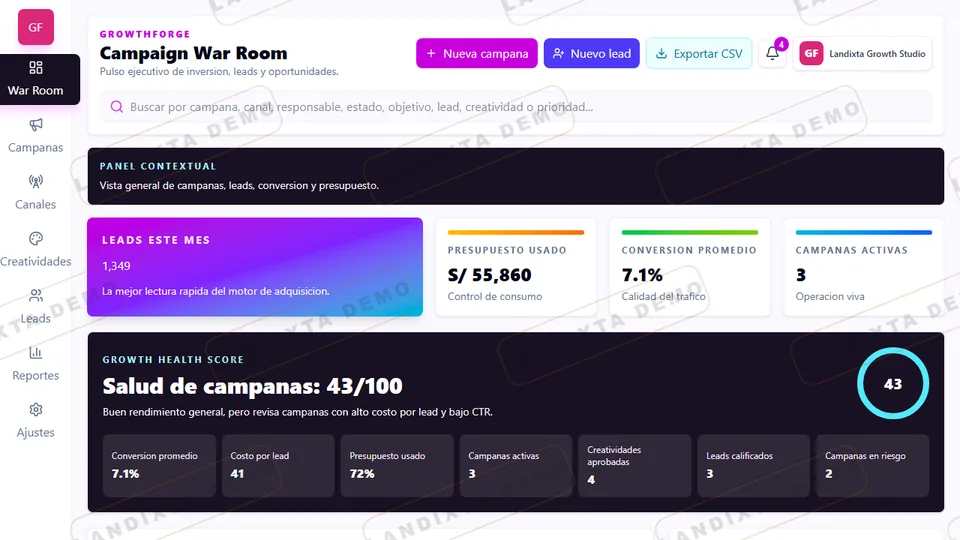Click the plus icon on Nueva campana
960x540 pixels.
(x=431, y=53)
